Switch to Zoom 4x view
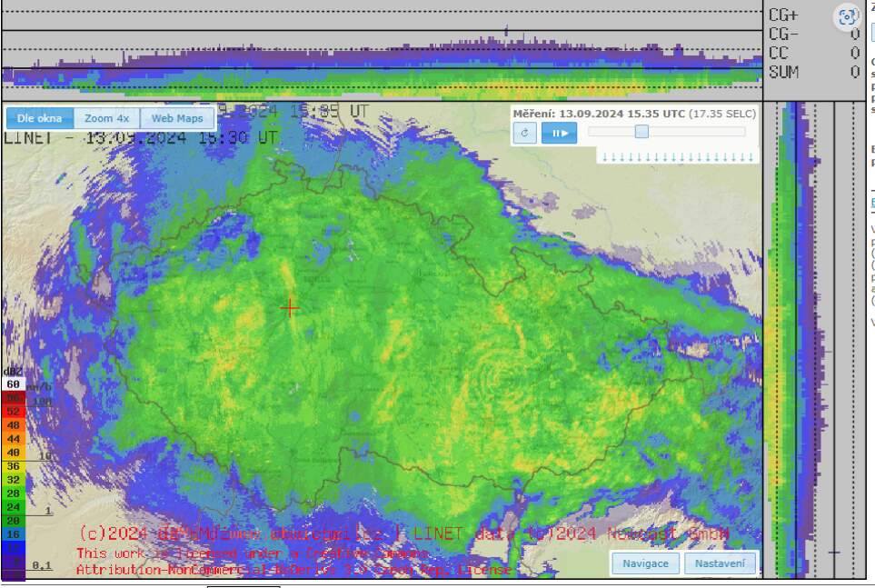 pyautogui.click(x=106, y=118)
